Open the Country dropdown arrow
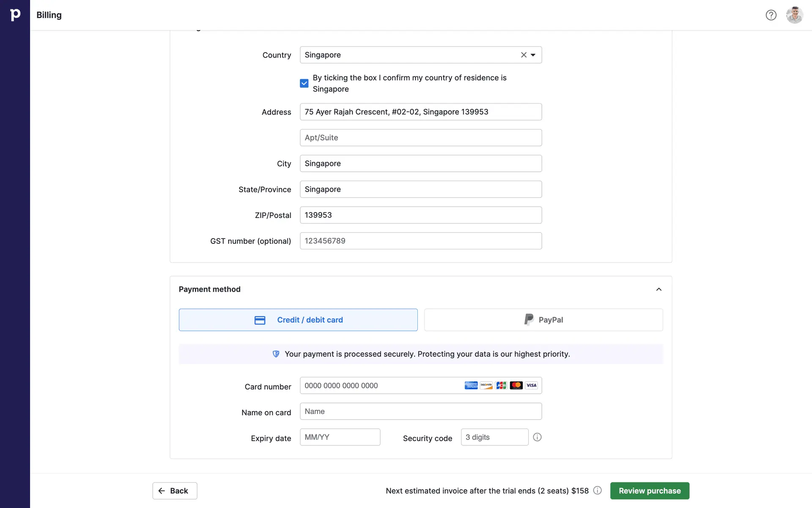Image resolution: width=812 pixels, height=508 pixels. pos(533,55)
